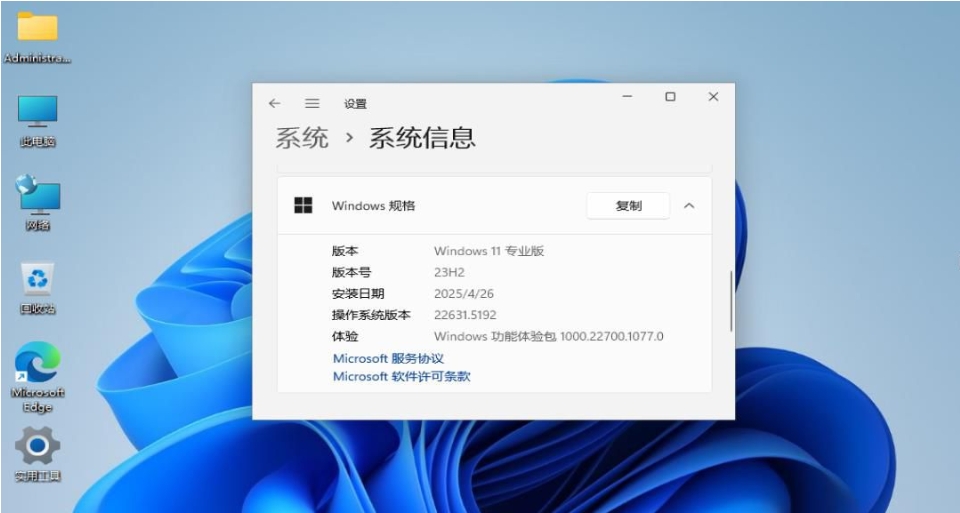The image size is (960, 513).
Task: Click the 实用工具 gear icon
Action: coord(38,446)
